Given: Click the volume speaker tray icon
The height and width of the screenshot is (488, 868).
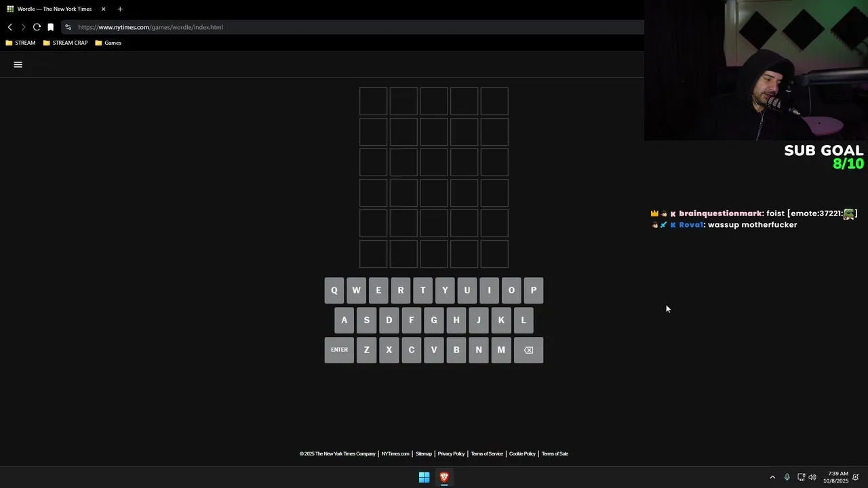Looking at the screenshot, I should pyautogui.click(x=812, y=477).
